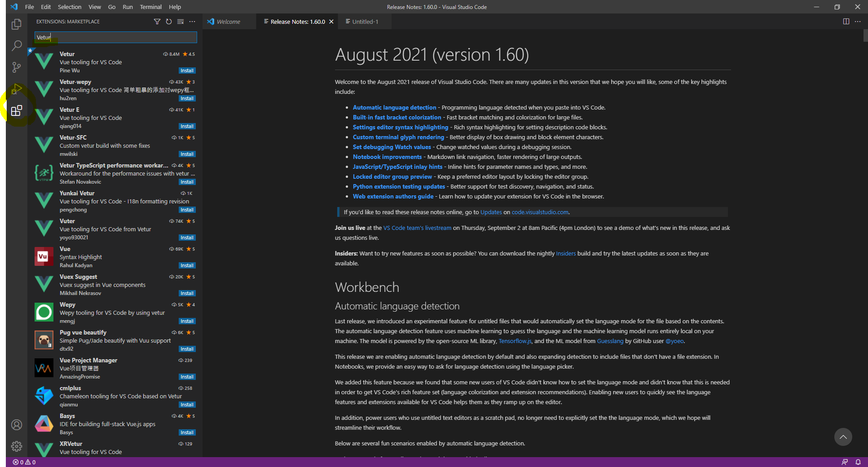The image size is (868, 467).
Task: Refresh the extensions marketplace list
Action: 169,22
